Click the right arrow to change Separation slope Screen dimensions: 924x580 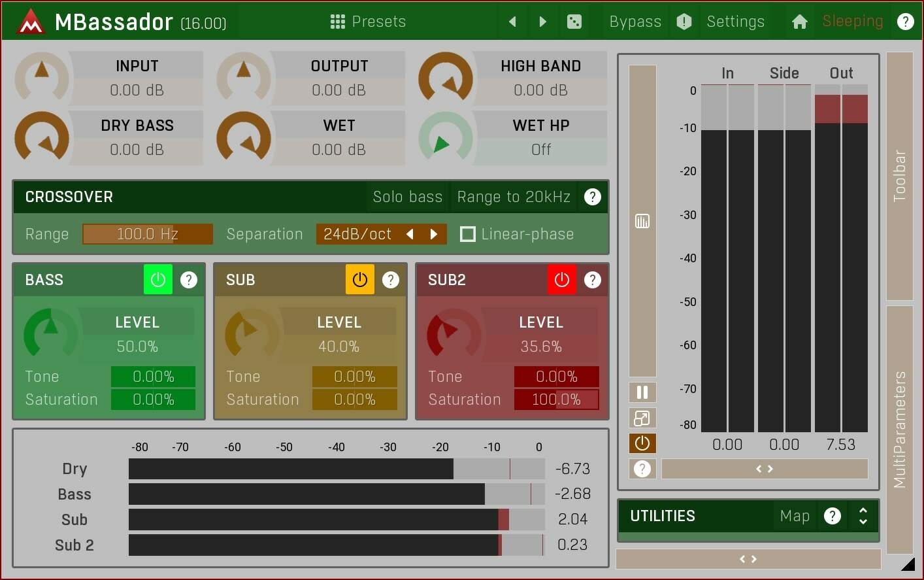pos(434,233)
